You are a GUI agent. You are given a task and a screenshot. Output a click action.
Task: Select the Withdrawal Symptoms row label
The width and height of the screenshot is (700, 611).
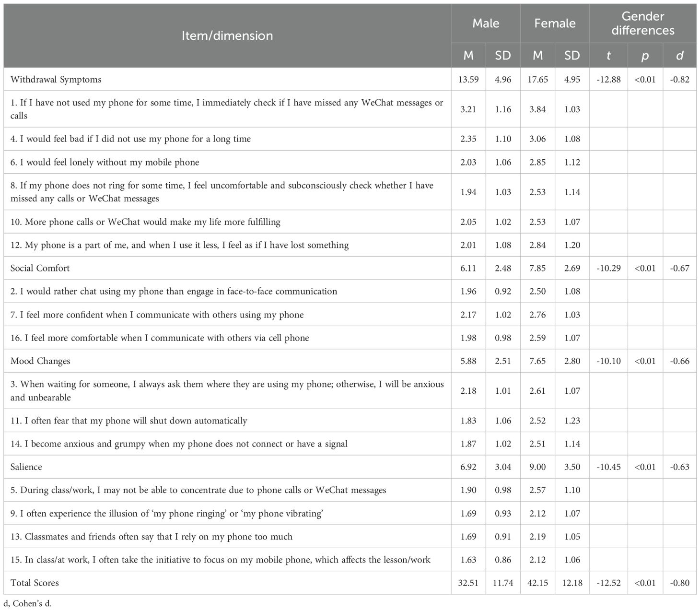(56, 80)
